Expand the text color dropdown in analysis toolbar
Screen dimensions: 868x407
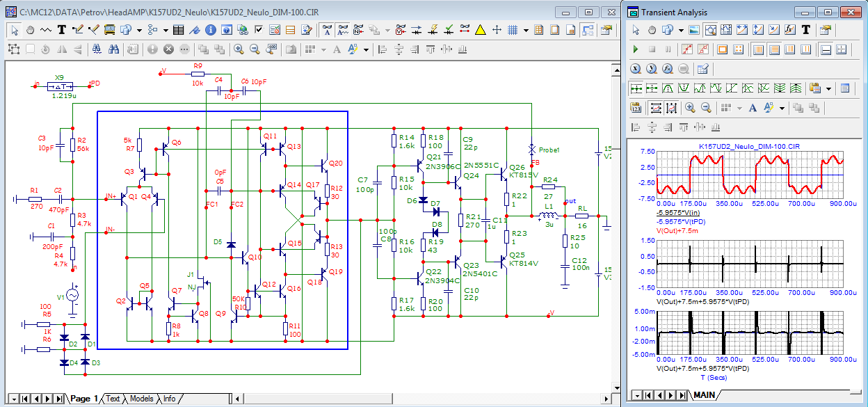click(782, 108)
